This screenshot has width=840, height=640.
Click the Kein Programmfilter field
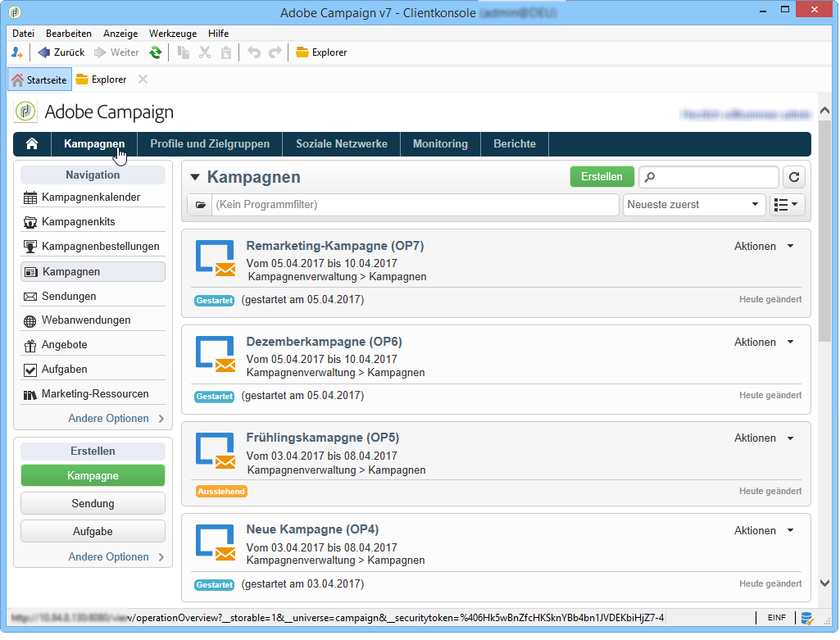coord(415,205)
